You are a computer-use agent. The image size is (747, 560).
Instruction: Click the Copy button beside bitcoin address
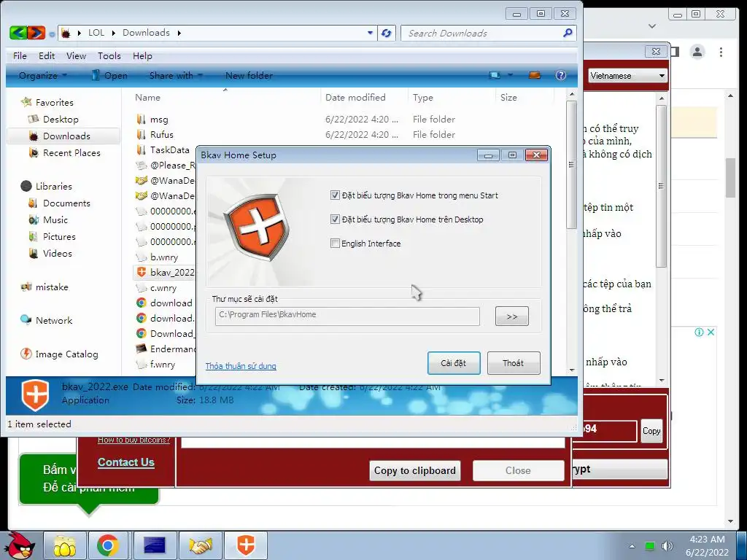pyautogui.click(x=651, y=431)
